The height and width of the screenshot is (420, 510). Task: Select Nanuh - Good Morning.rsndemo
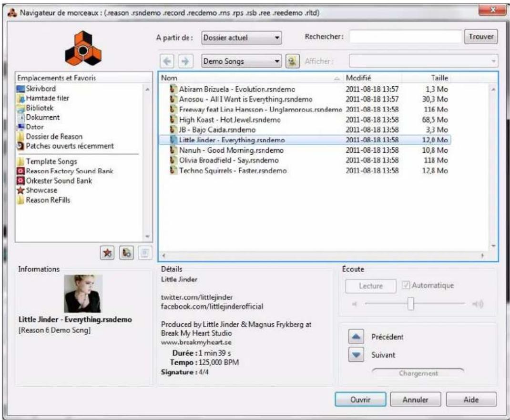click(x=231, y=150)
